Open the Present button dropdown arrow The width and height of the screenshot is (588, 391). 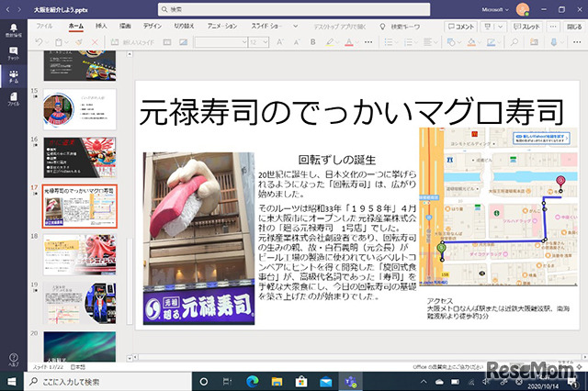500,27
